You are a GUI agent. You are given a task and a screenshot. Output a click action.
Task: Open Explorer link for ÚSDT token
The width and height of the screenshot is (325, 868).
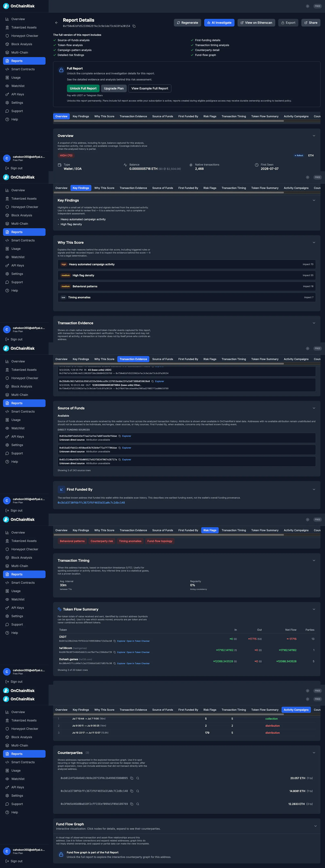(x=121, y=641)
